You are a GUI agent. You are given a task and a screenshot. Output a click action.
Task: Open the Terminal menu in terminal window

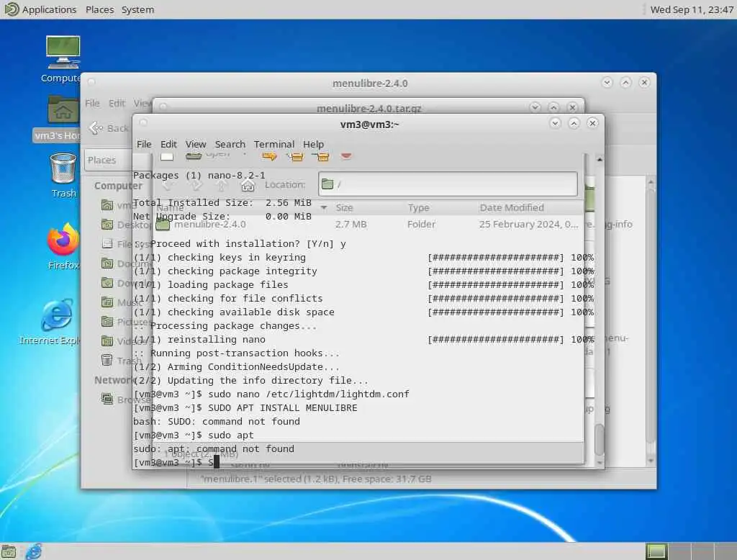pos(274,145)
